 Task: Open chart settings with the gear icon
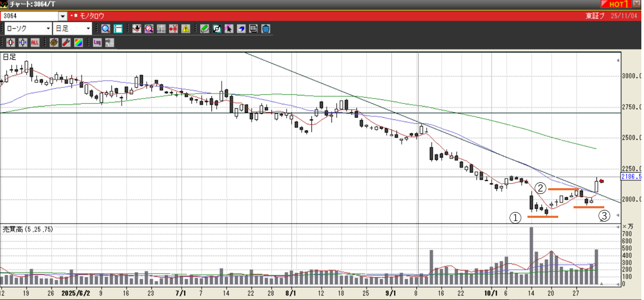coord(53,42)
